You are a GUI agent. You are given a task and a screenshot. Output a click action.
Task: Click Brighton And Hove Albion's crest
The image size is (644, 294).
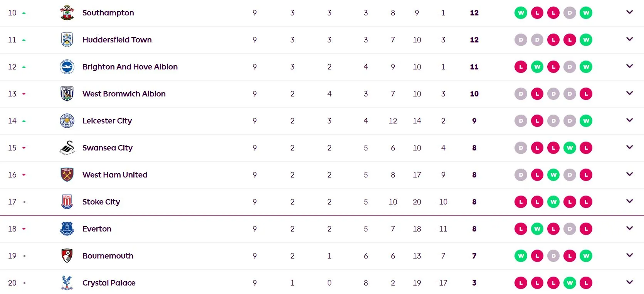67,67
